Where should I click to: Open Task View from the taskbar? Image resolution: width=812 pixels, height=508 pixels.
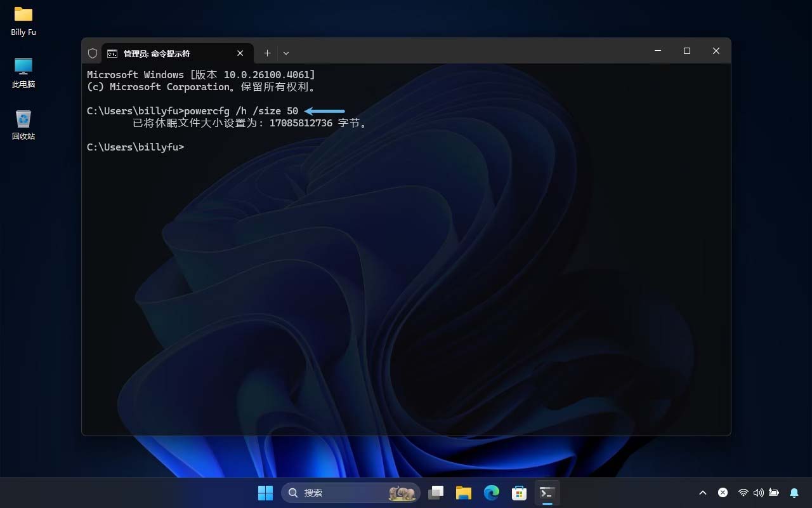(436, 492)
